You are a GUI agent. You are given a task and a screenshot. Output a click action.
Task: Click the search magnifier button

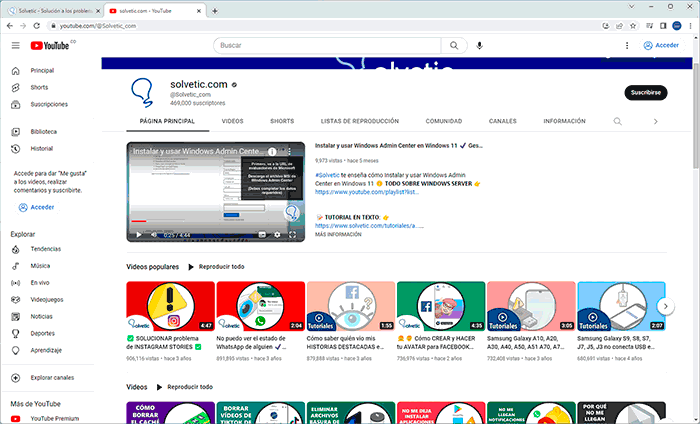(454, 46)
